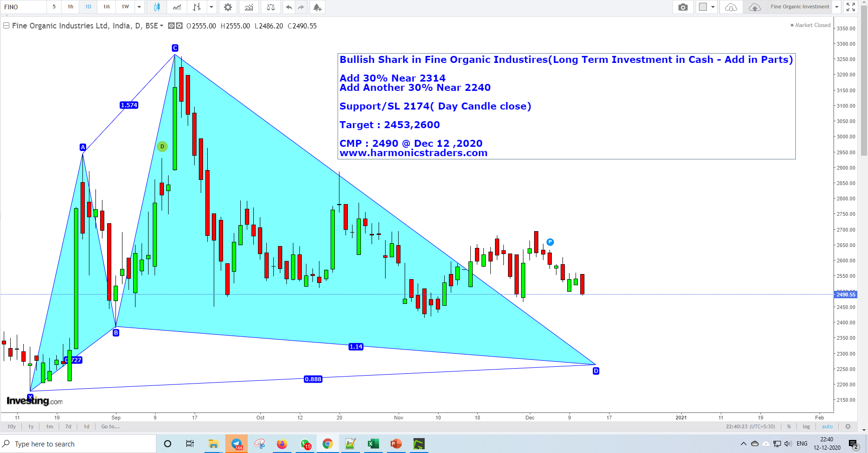Save chart using the cloud upload icon
Viewport: 868px width, 453px height.
[754, 7]
